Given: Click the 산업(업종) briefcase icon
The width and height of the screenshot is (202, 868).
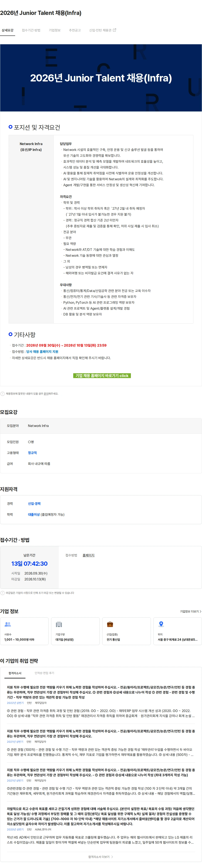Looking at the screenshot, I should coord(110,624).
